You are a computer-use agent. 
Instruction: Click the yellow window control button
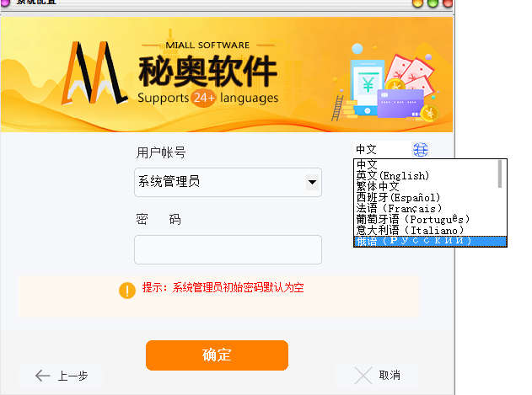417,3
